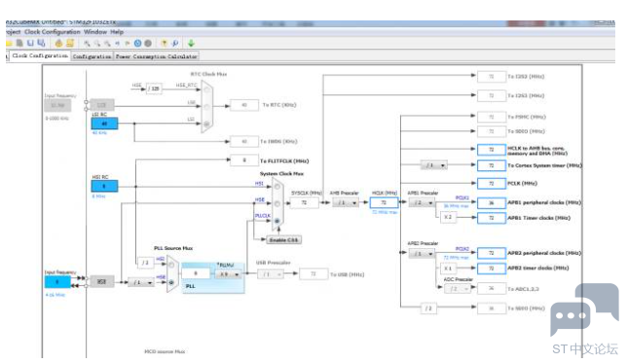The height and width of the screenshot is (364, 627).
Task: Open the USB Prescaler dropdown
Action: pyautogui.click(x=271, y=274)
